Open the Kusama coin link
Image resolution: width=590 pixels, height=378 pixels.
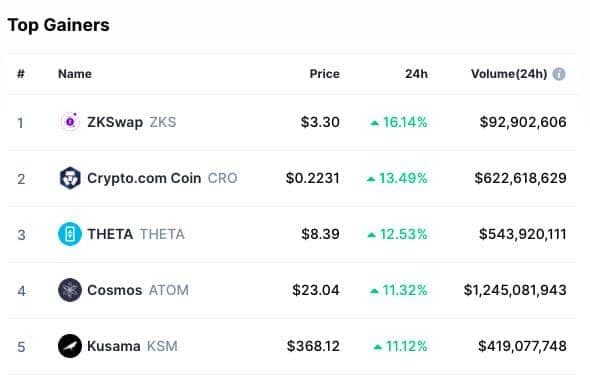click(x=114, y=346)
